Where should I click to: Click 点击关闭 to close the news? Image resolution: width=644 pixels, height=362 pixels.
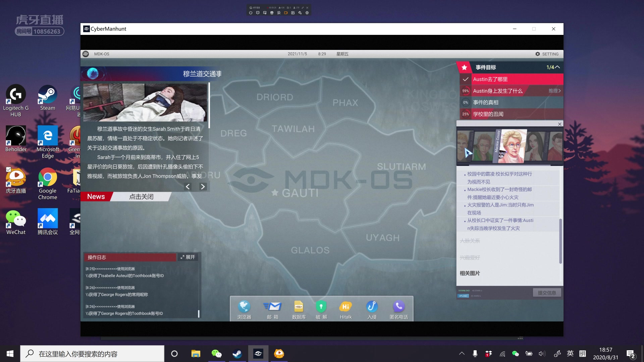click(141, 197)
